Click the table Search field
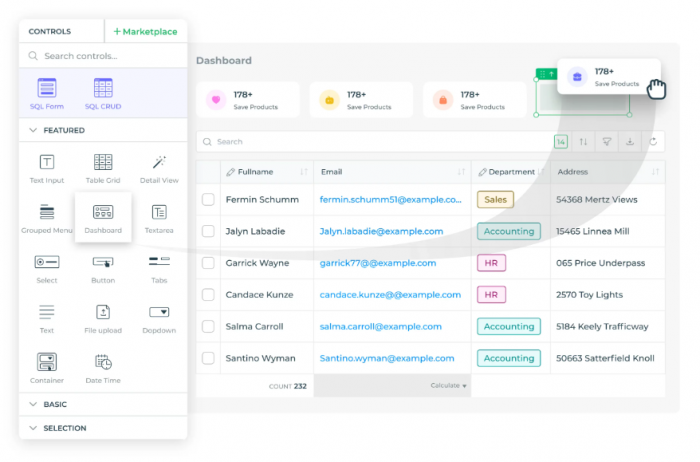 (373, 142)
